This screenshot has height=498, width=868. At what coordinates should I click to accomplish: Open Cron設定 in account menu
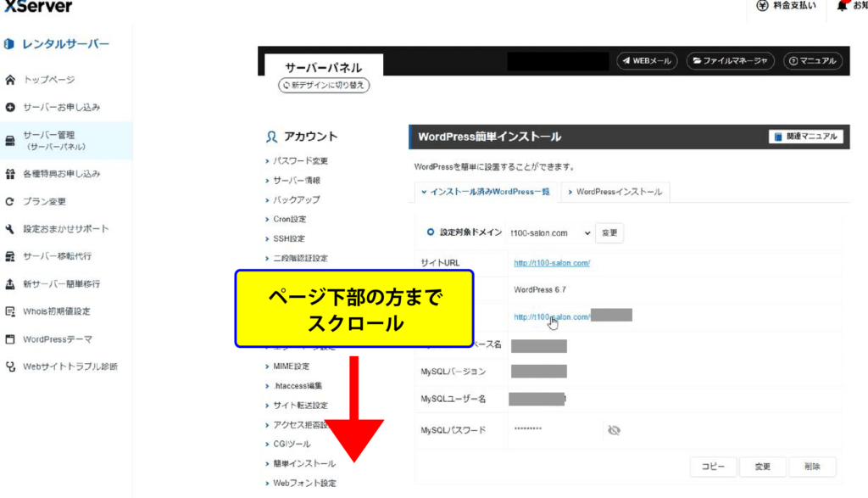click(290, 220)
